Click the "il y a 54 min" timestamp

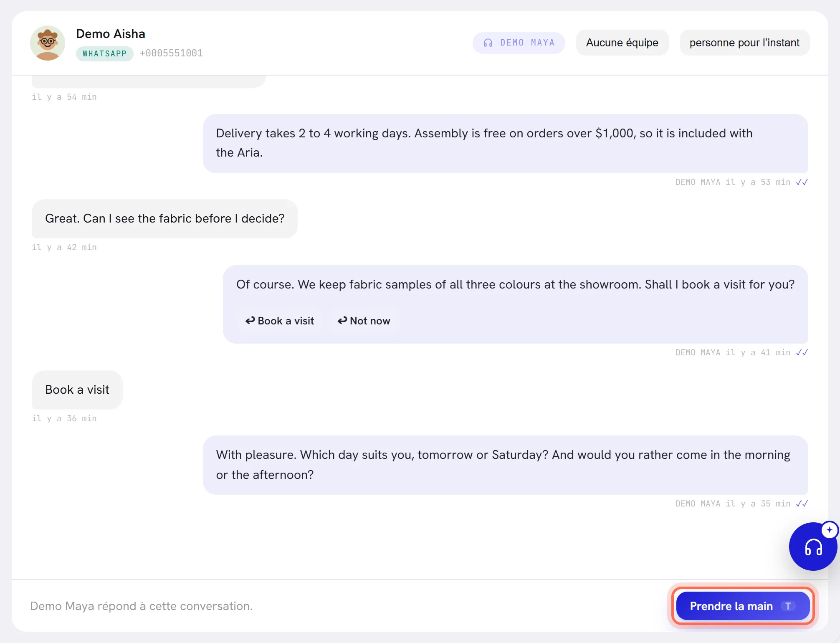click(x=64, y=97)
